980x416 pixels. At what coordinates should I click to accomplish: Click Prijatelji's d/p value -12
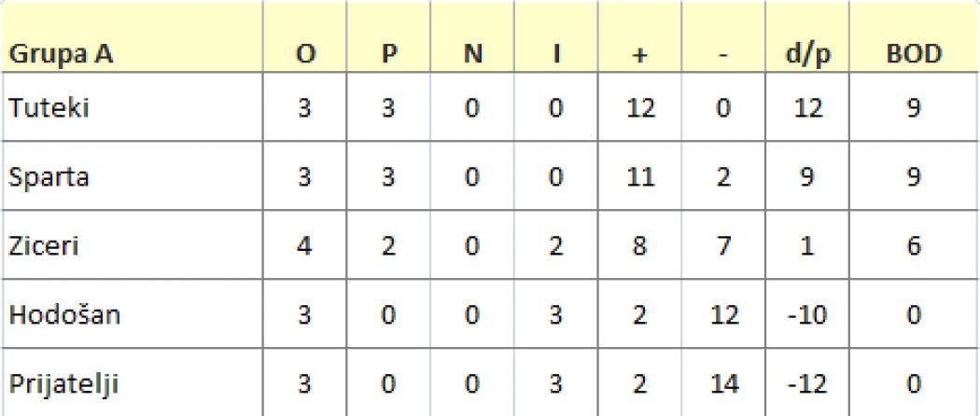[807, 382]
